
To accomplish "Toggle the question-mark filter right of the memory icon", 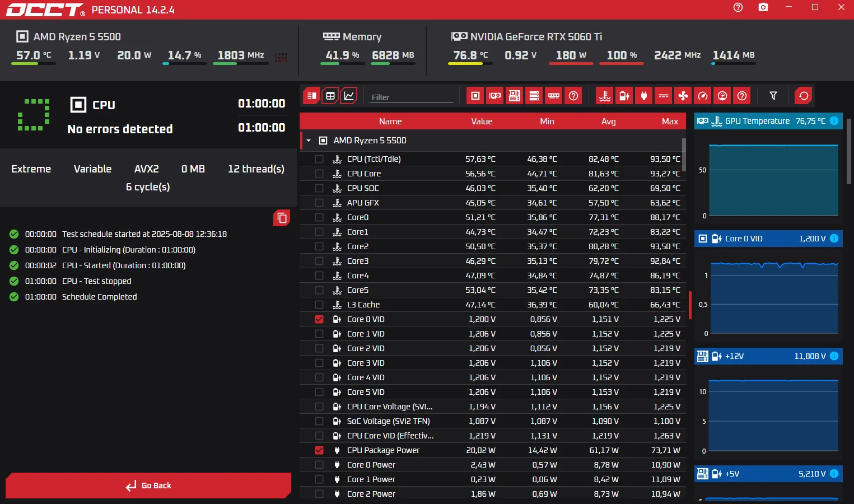I will [x=573, y=96].
